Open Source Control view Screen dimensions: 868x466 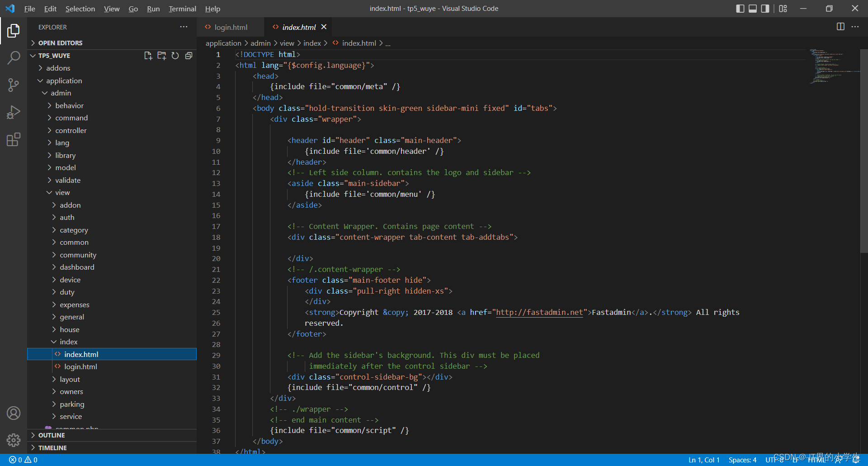click(x=14, y=85)
